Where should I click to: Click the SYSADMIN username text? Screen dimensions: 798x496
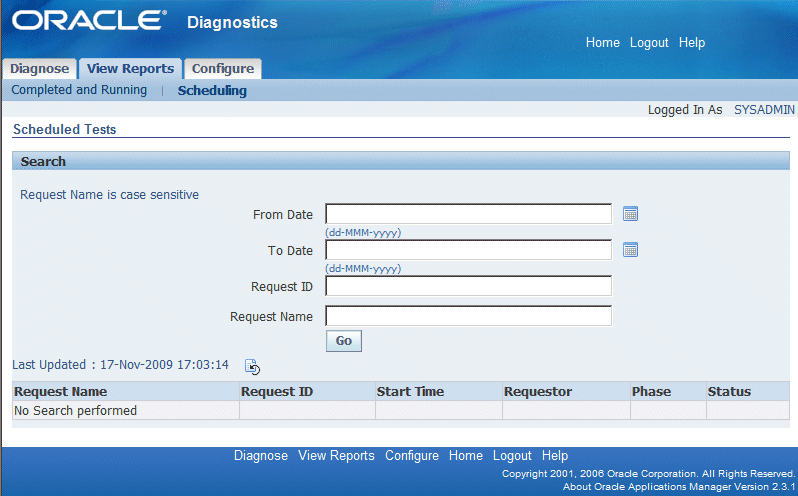click(x=764, y=110)
